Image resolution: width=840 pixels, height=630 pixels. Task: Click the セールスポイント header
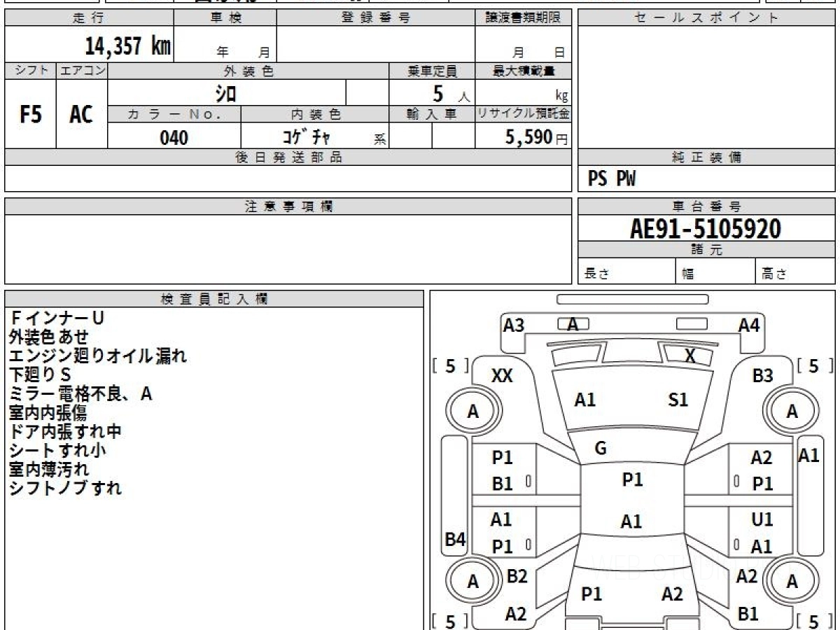coord(706,18)
